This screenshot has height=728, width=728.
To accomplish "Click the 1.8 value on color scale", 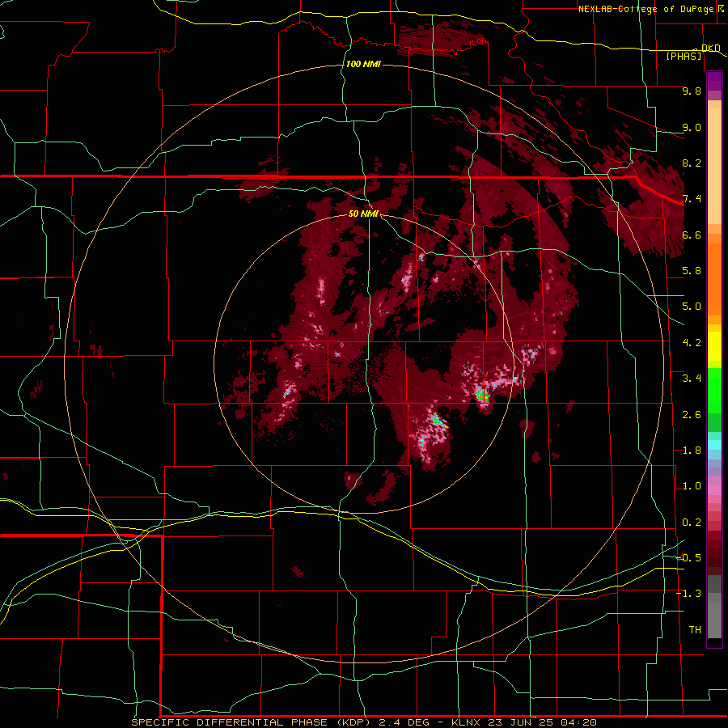I will [x=692, y=451].
